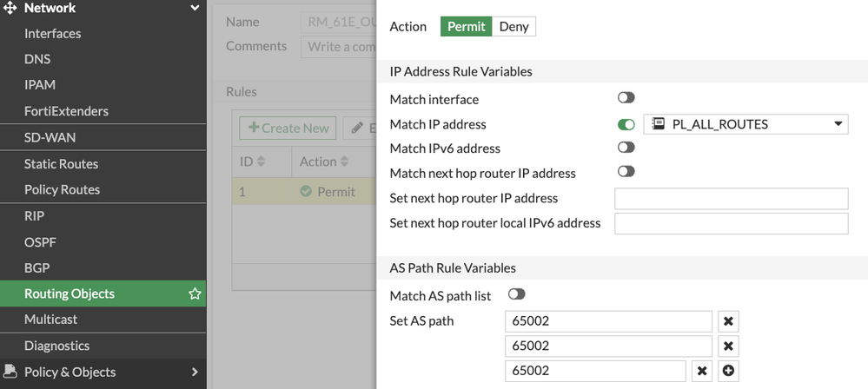Viewport: 868px width, 389px height.
Task: Toggle Match next hop router IP address
Action: [626, 173]
